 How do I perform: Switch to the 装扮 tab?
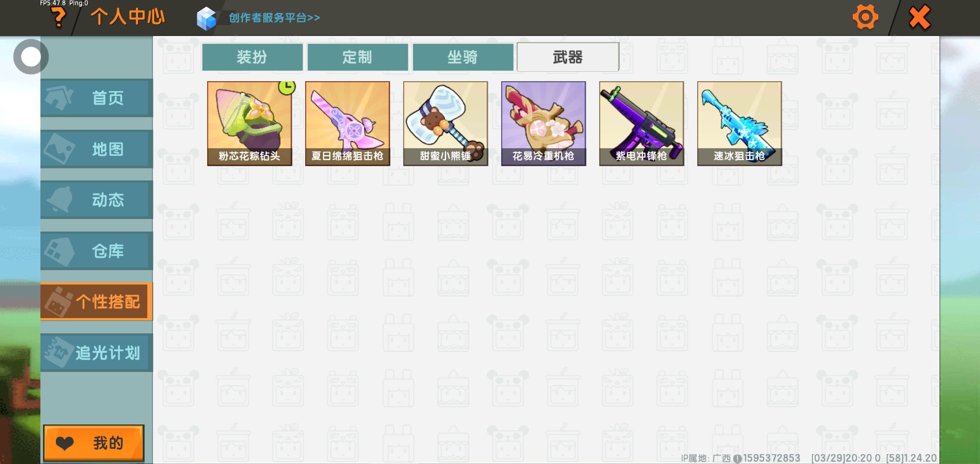click(252, 57)
